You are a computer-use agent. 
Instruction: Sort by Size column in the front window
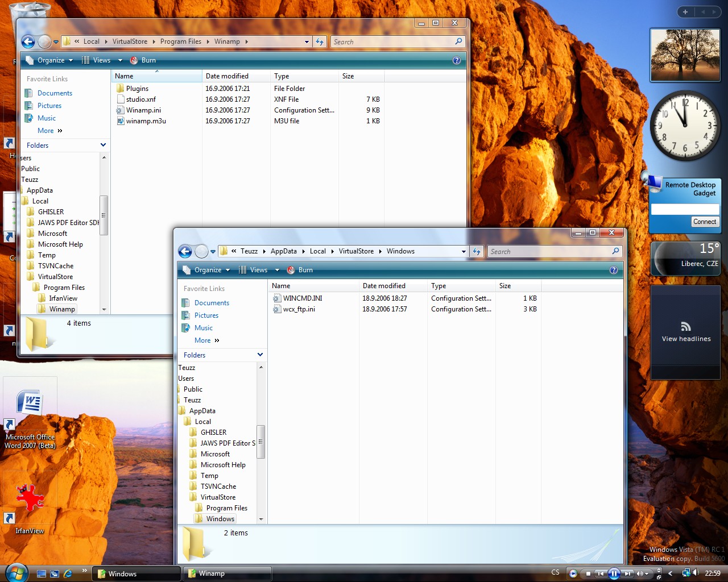(518, 286)
